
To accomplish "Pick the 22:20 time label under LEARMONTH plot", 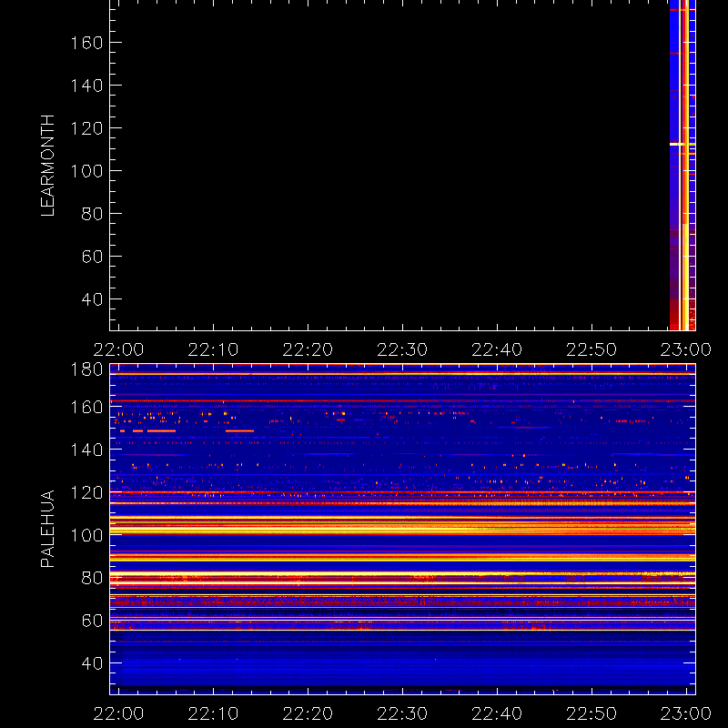I will 308,349.
